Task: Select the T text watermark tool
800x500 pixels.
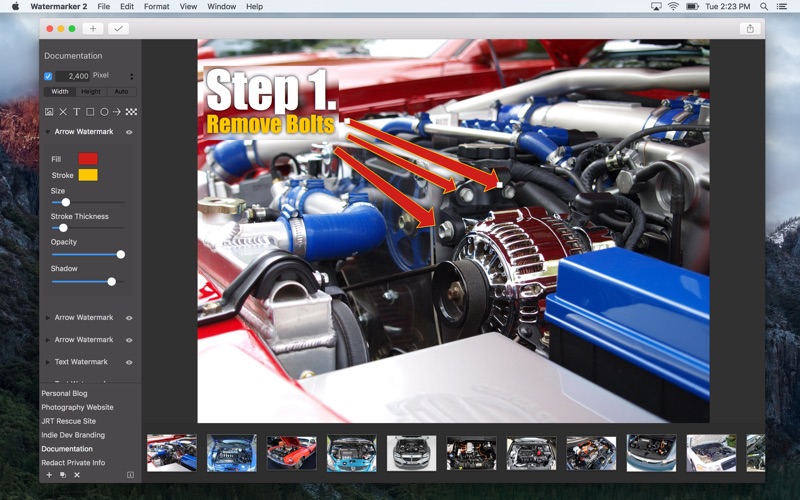Action: point(77,112)
